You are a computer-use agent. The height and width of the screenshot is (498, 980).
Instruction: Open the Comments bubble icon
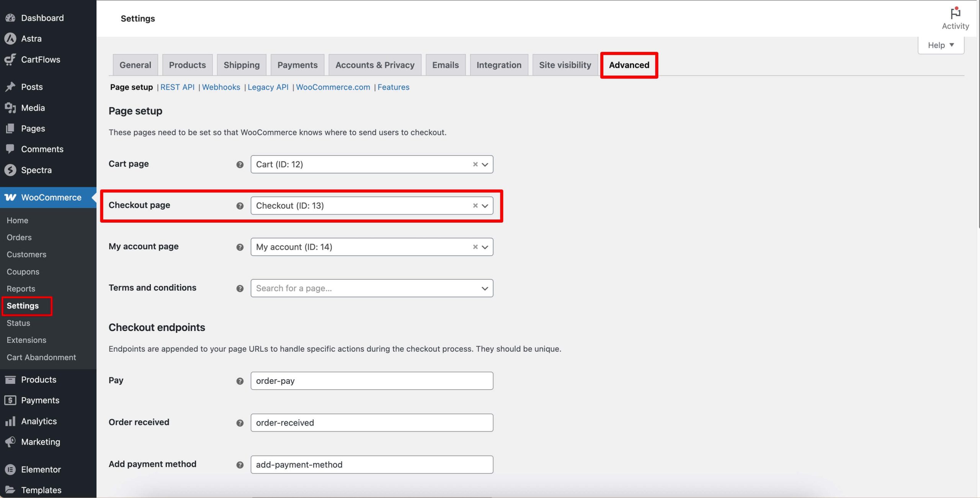pyautogui.click(x=10, y=149)
